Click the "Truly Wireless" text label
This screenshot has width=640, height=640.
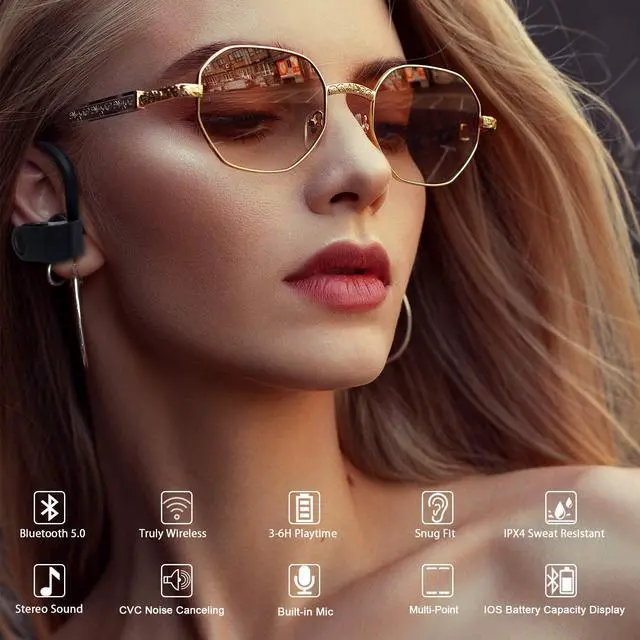point(172,534)
